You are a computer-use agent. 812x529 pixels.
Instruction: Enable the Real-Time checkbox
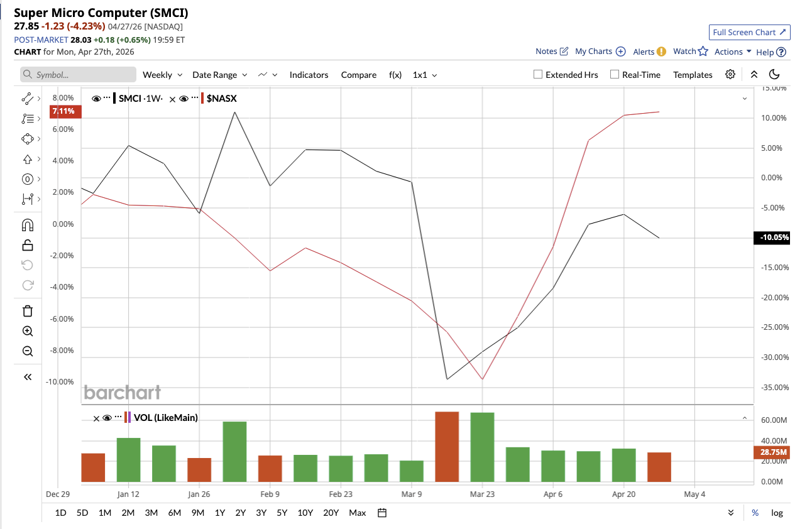(x=615, y=74)
